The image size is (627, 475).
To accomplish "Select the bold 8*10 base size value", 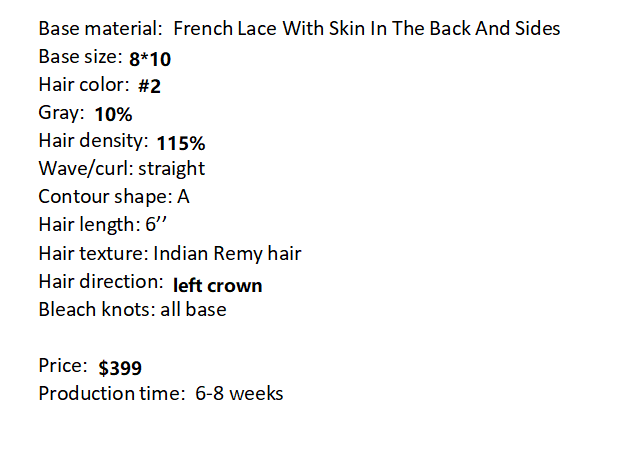I will pos(150,59).
